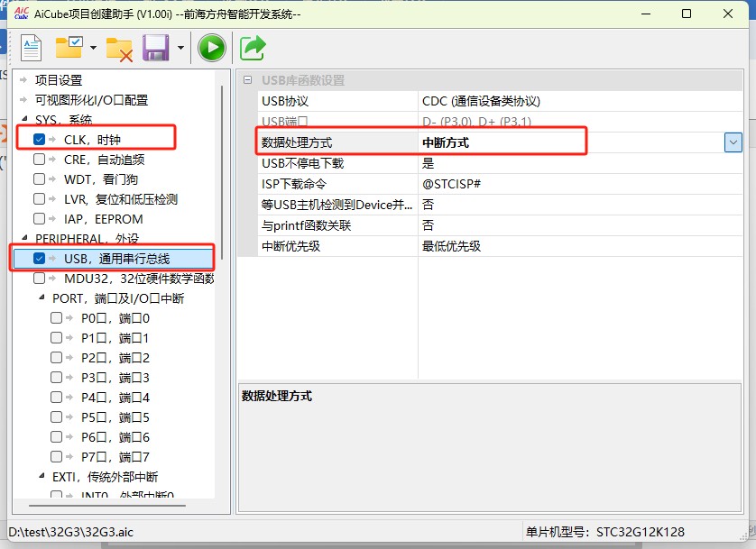
Task: Click the tree panel horizontal scrollbar
Action: point(107,506)
